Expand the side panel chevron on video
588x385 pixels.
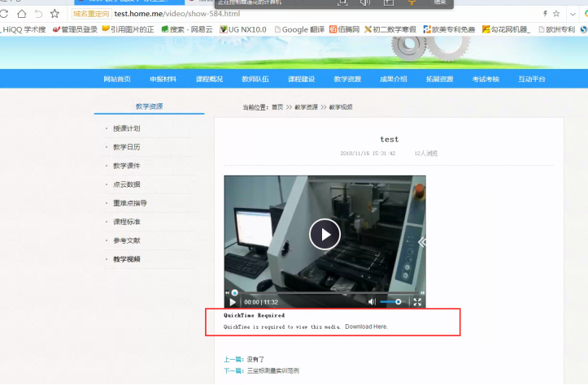pos(421,241)
